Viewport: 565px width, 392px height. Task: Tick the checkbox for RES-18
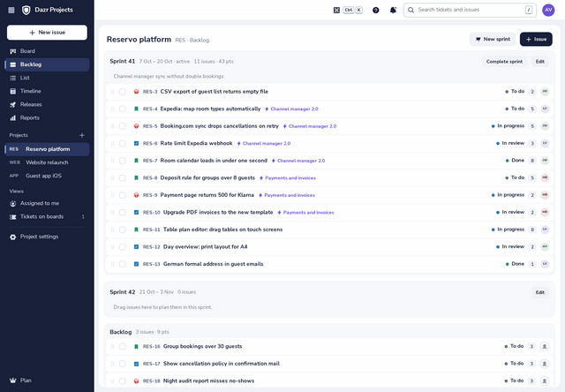point(123,381)
